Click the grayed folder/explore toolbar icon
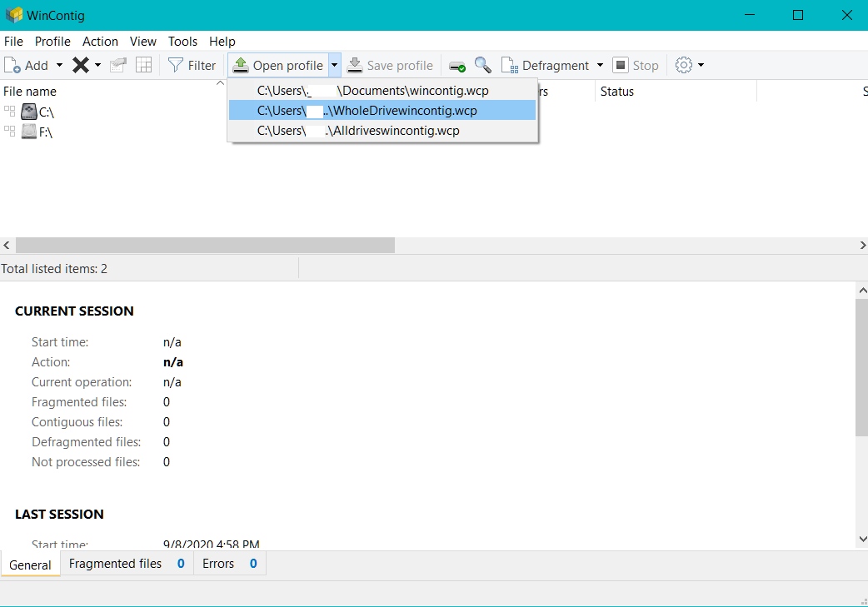The width and height of the screenshot is (868, 607). click(x=118, y=65)
